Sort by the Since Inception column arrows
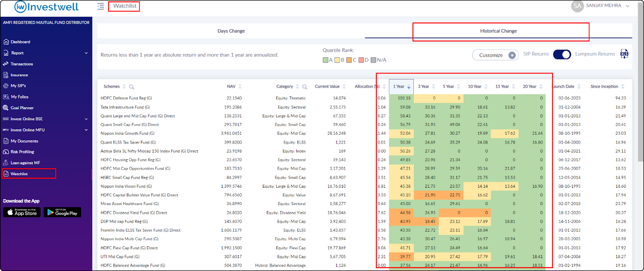The image size is (644, 271). pyautogui.click(x=623, y=86)
